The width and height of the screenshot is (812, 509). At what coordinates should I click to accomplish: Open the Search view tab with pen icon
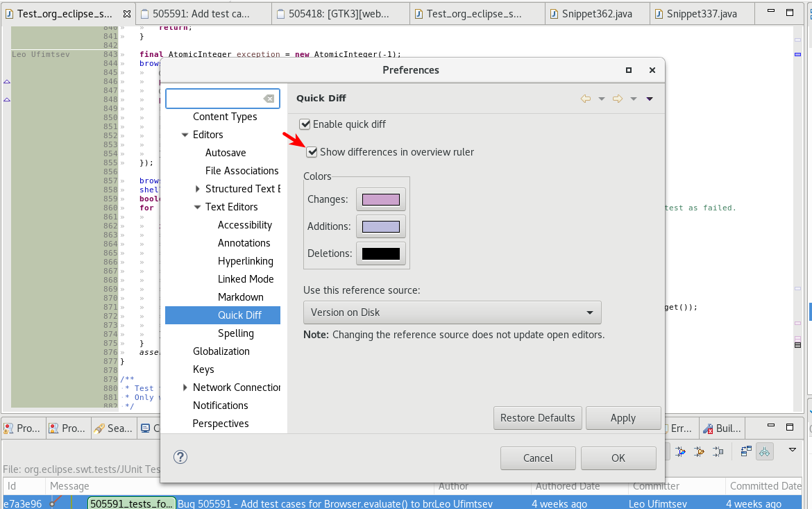tap(112, 428)
